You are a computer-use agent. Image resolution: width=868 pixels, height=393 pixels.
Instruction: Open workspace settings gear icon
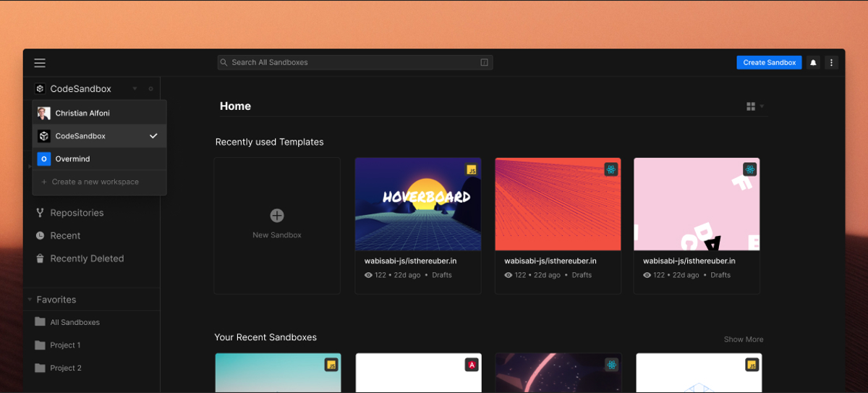pyautogui.click(x=150, y=88)
